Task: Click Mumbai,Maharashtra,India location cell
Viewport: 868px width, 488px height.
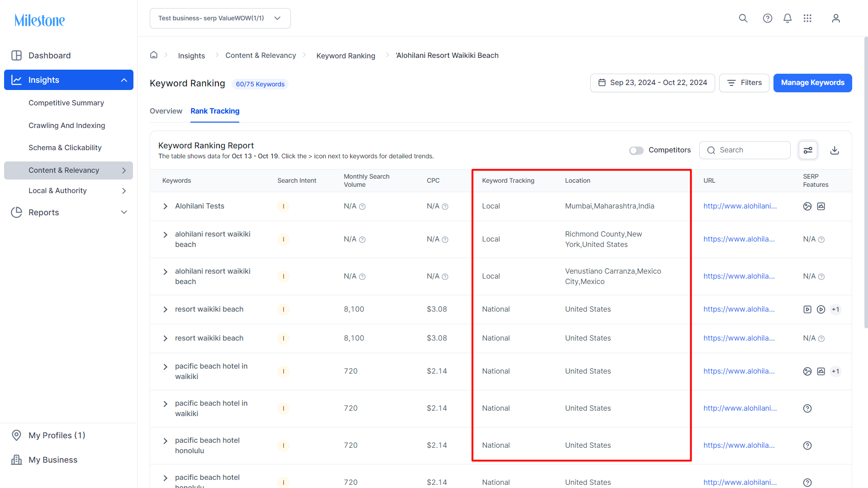Action: coord(609,206)
